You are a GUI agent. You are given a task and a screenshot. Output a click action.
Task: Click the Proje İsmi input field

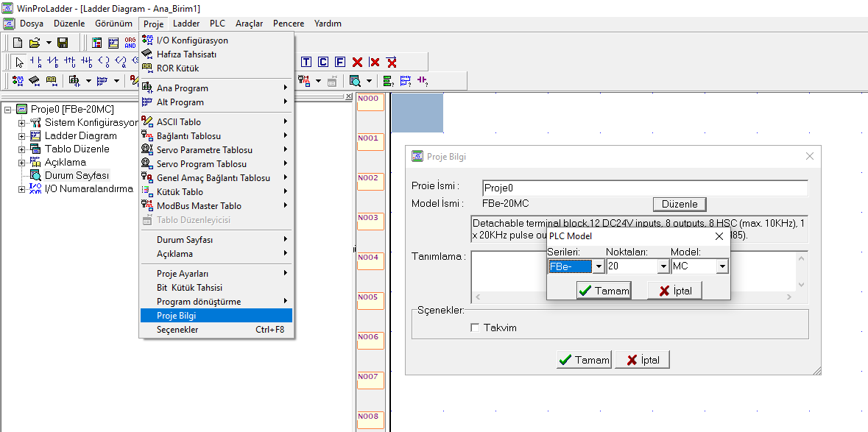click(645, 188)
